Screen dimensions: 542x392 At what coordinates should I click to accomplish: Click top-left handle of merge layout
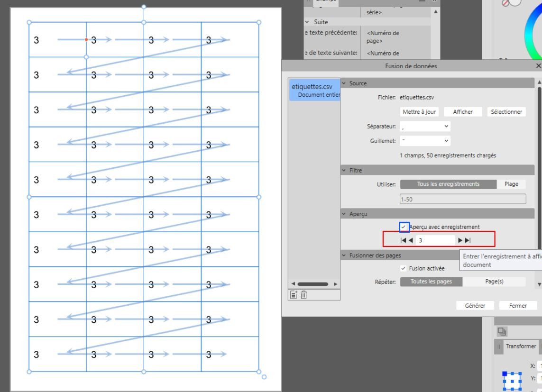(x=29, y=22)
